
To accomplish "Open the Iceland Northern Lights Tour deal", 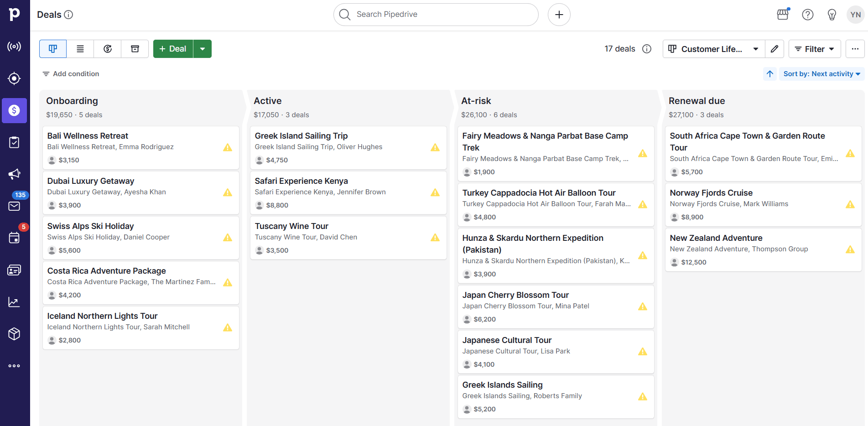I will click(141, 328).
